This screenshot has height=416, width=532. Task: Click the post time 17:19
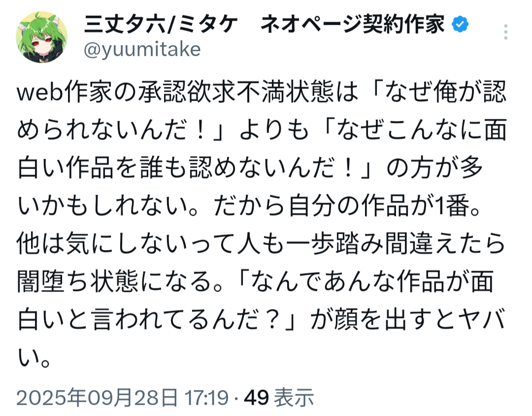(x=206, y=397)
